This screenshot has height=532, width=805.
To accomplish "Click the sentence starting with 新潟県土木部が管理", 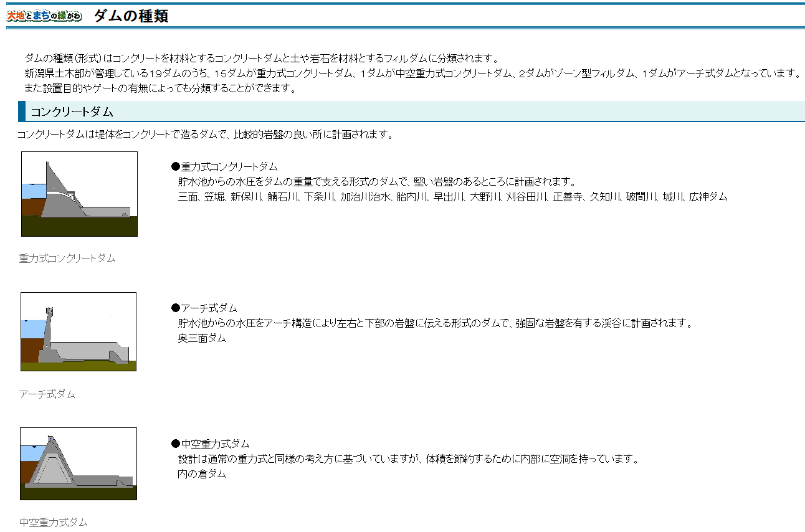I will click(411, 74).
